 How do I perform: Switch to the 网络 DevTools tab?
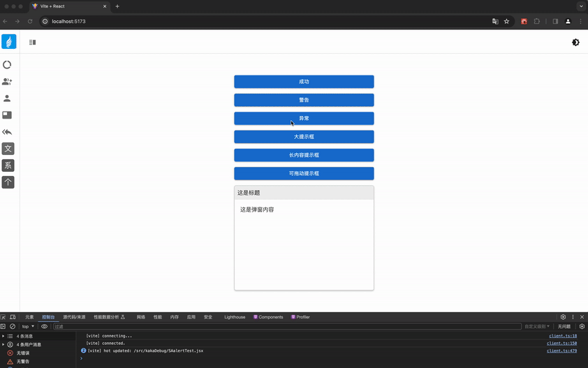point(140,317)
